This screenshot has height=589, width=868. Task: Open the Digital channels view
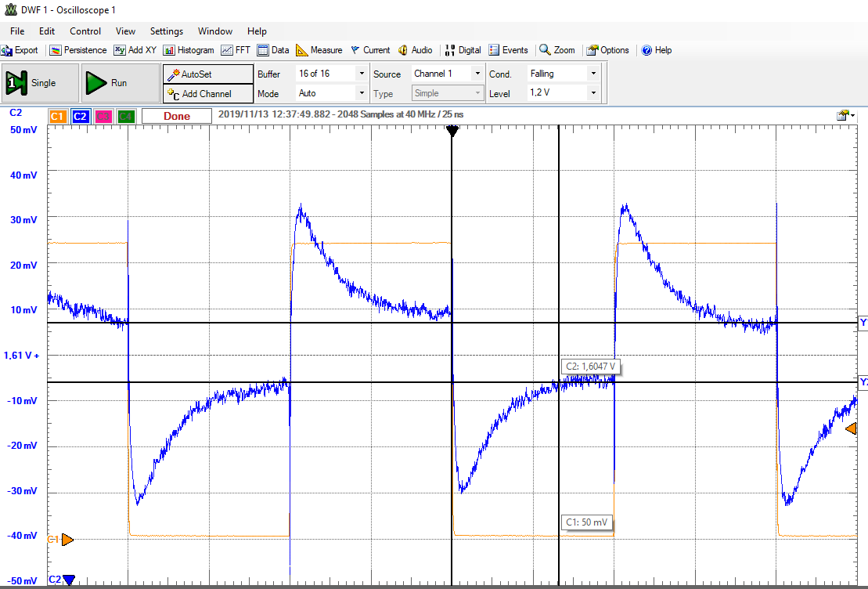pyautogui.click(x=463, y=50)
